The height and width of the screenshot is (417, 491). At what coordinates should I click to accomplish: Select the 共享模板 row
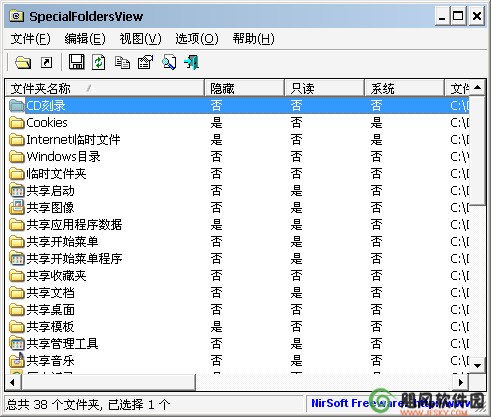pyautogui.click(x=237, y=327)
